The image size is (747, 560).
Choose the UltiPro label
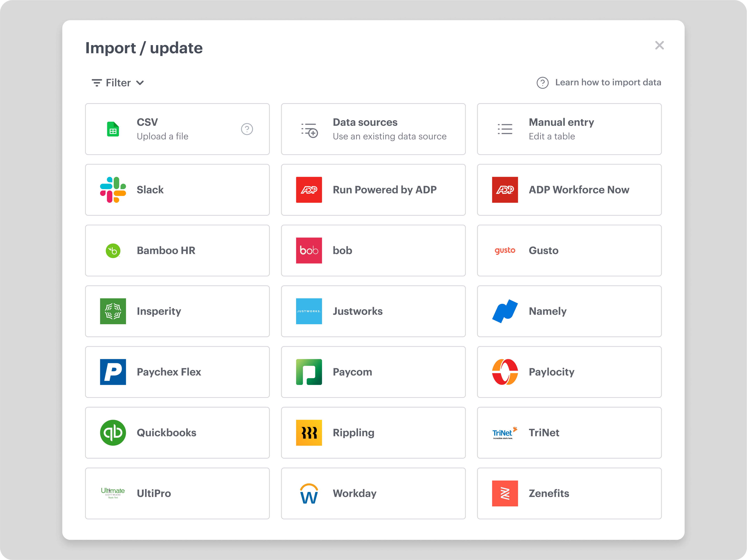(154, 494)
